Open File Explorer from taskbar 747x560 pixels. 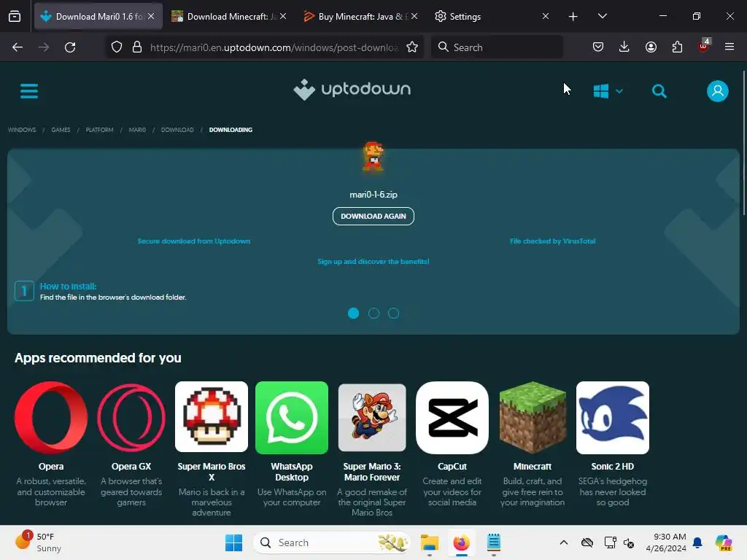[x=429, y=542]
